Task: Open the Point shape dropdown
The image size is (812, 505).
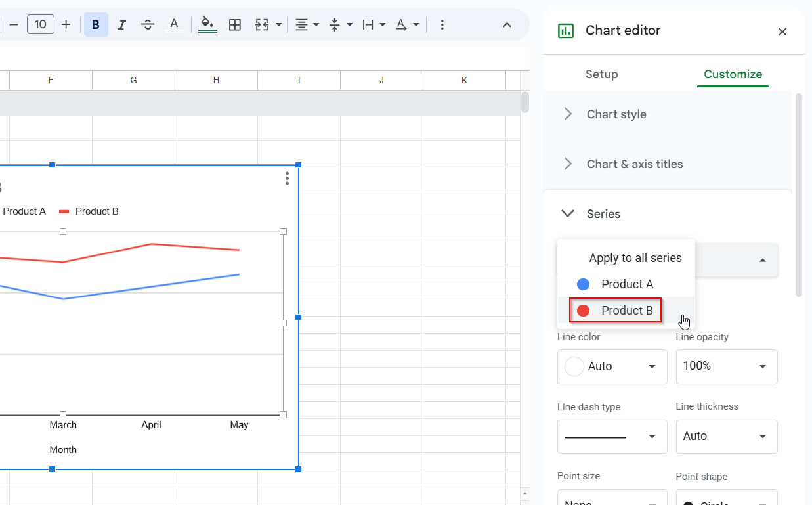Action: click(x=727, y=498)
